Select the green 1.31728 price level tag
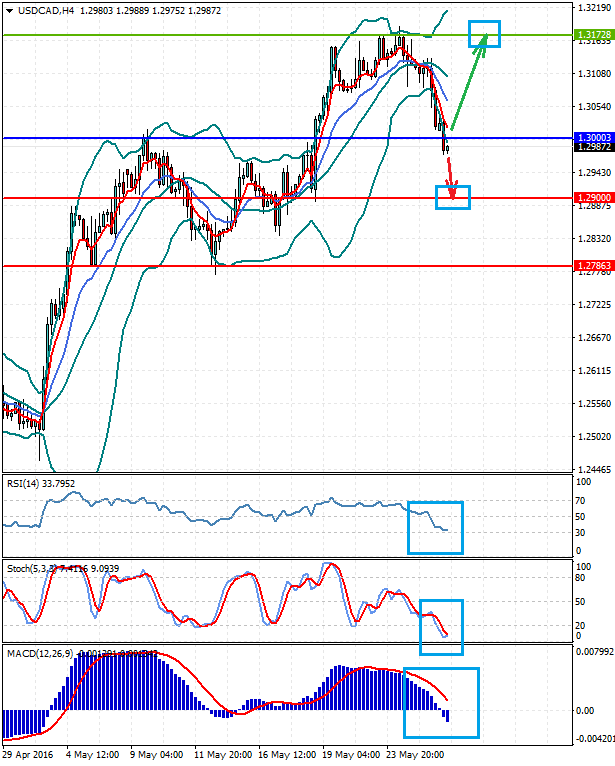 [594, 35]
